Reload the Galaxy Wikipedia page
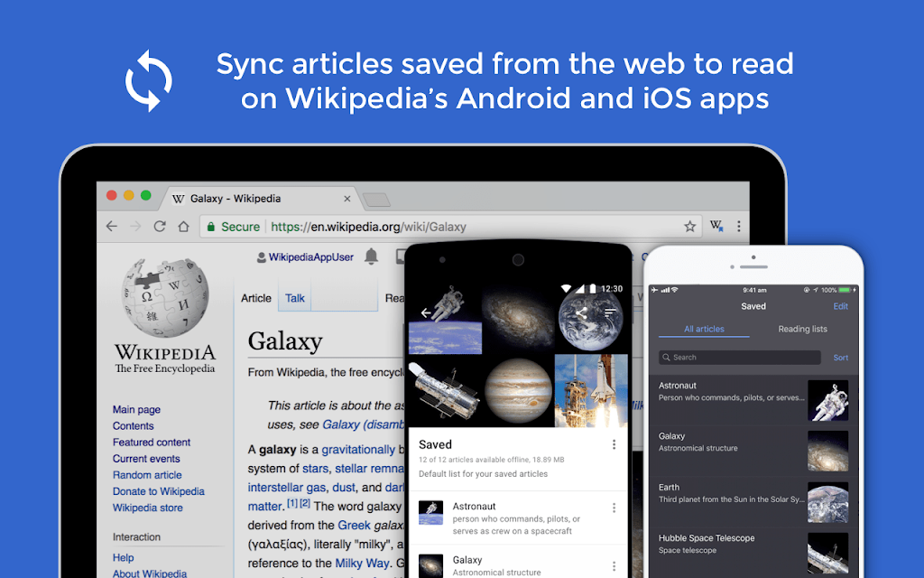 pyautogui.click(x=160, y=227)
